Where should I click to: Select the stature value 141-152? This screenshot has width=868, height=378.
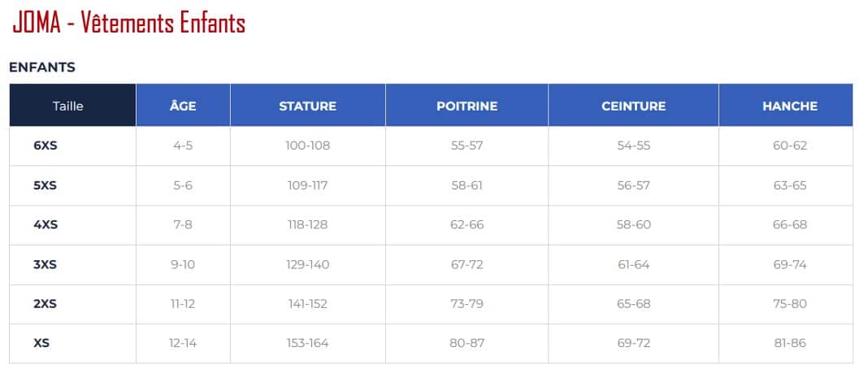click(x=308, y=304)
